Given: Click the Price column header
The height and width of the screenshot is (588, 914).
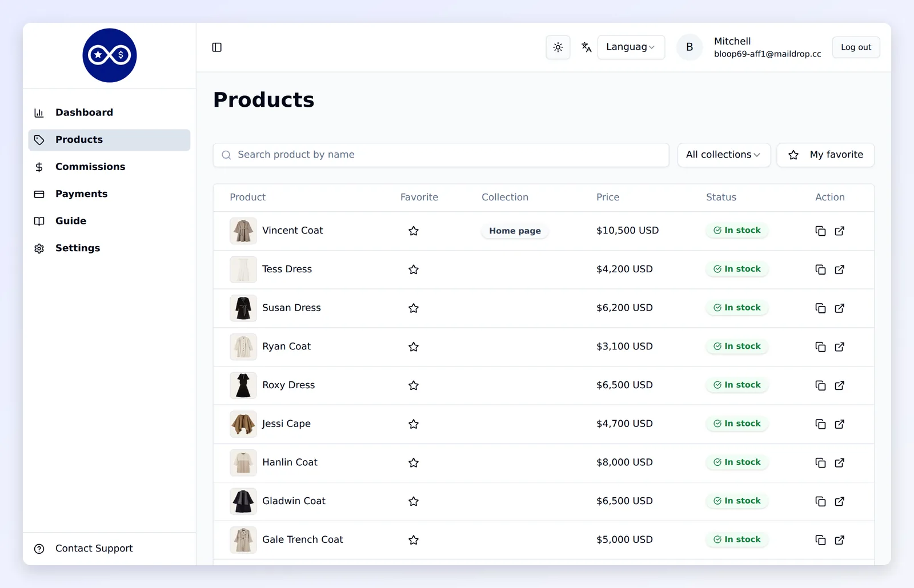Looking at the screenshot, I should point(608,197).
